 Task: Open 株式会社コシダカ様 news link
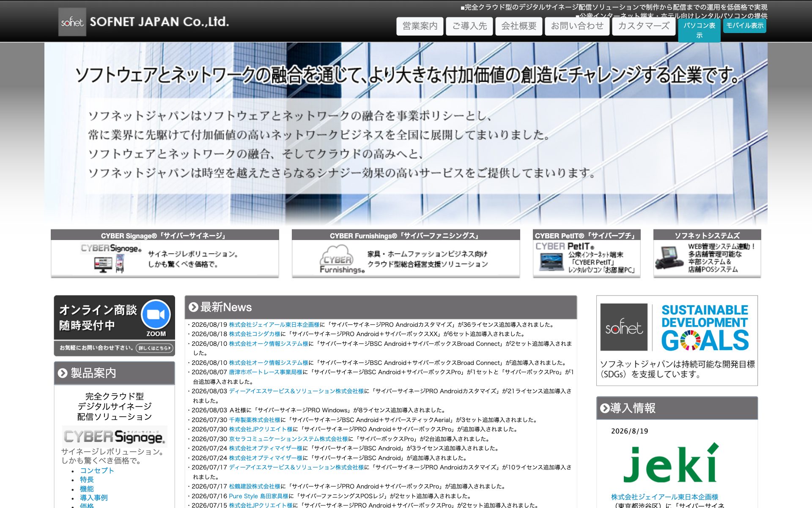(x=255, y=334)
